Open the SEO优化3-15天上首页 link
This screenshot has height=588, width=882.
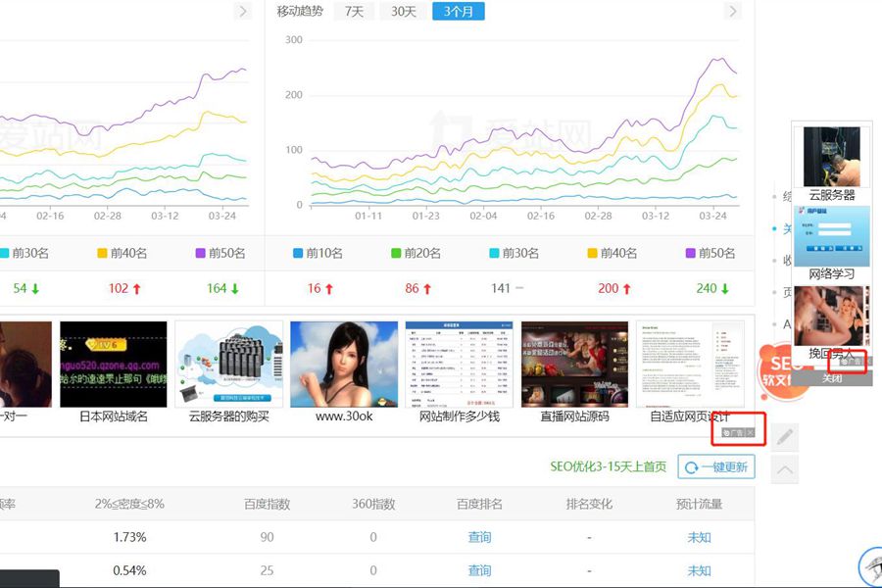click(608, 466)
